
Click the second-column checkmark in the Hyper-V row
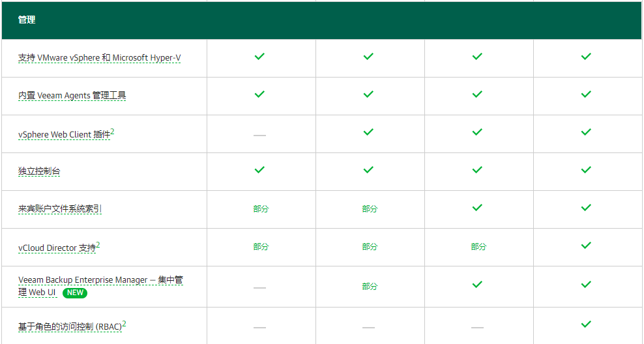[368, 57]
